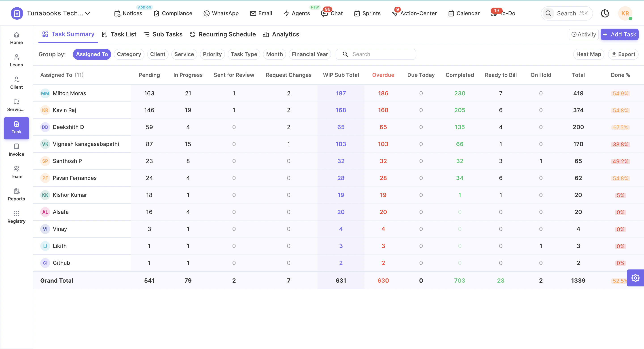Open the Home sidebar section

[x=17, y=38]
